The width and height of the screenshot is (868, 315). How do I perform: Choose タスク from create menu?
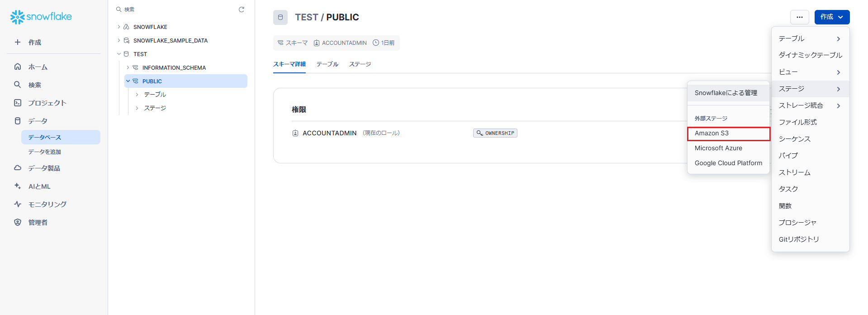[x=810, y=189]
